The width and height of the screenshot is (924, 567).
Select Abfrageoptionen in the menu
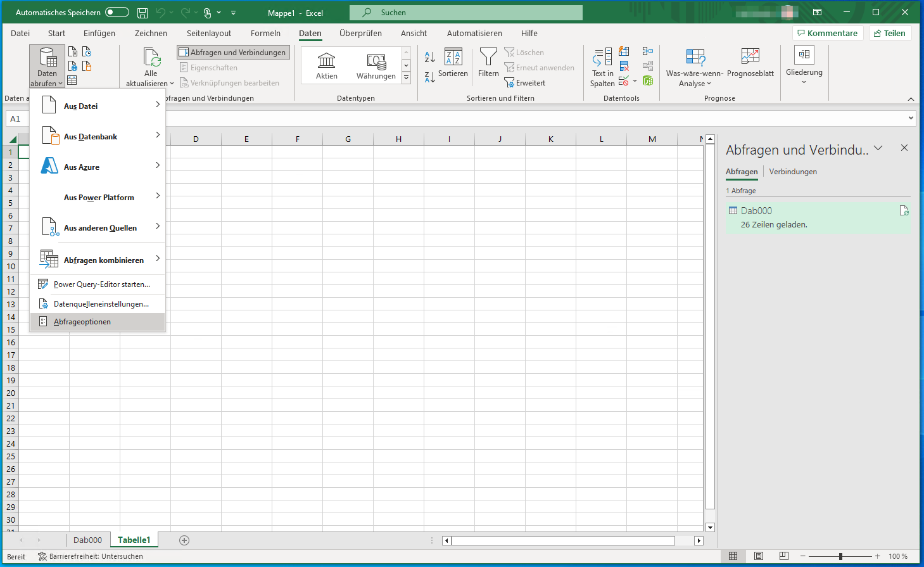click(x=82, y=322)
